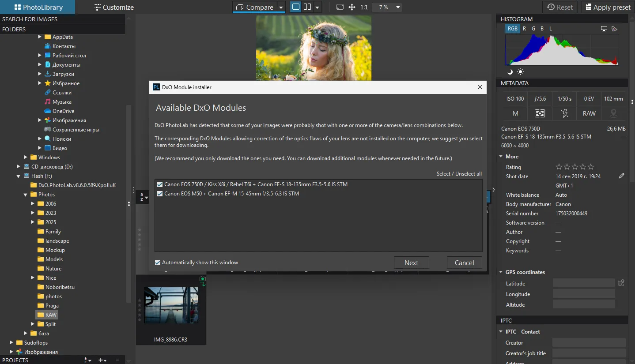The width and height of the screenshot is (635, 364).
Task: Expand the Windows folder
Action: pos(26,158)
